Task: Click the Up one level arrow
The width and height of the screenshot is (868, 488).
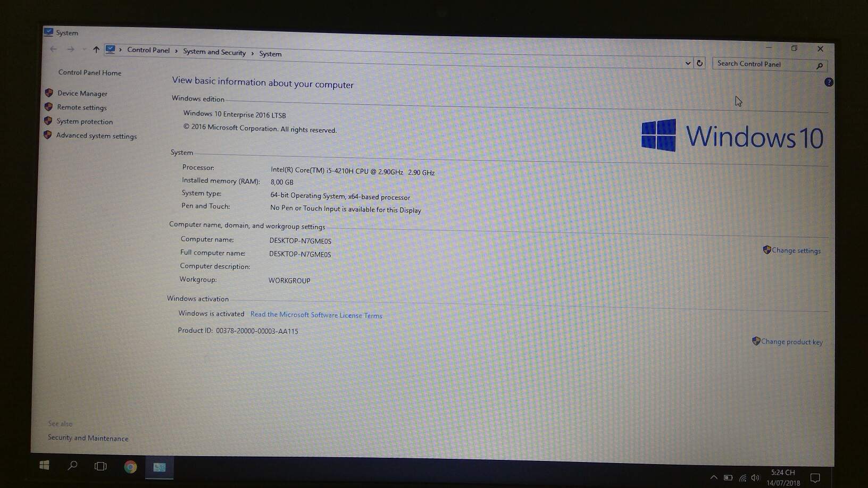Action: pos(96,49)
